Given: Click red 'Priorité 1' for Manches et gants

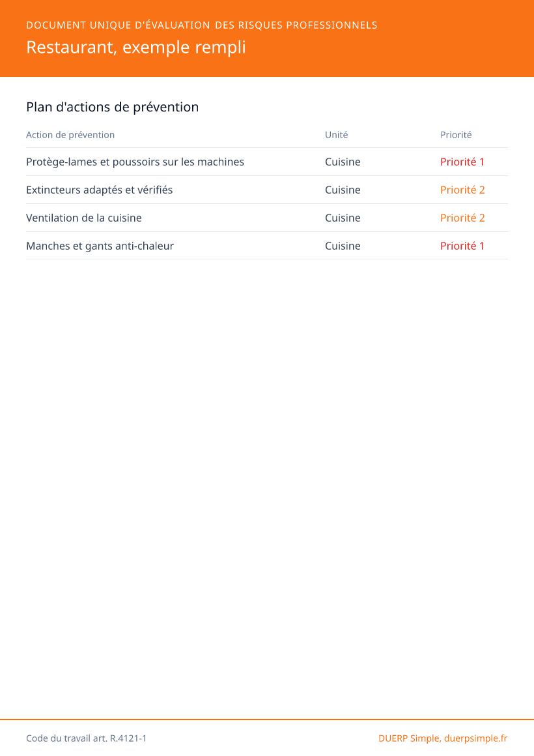Looking at the screenshot, I should pos(462,246).
